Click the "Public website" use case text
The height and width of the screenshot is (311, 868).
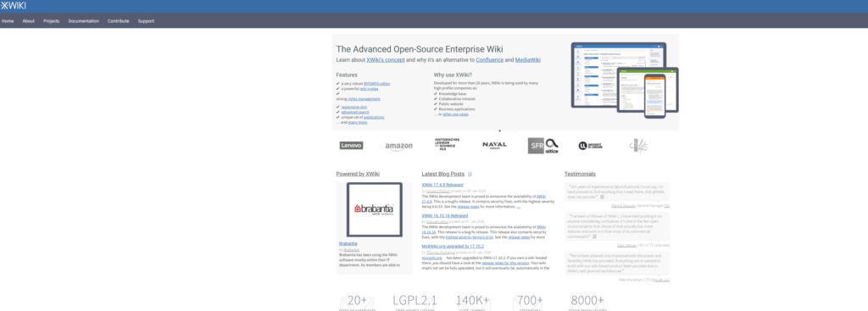coord(451,104)
